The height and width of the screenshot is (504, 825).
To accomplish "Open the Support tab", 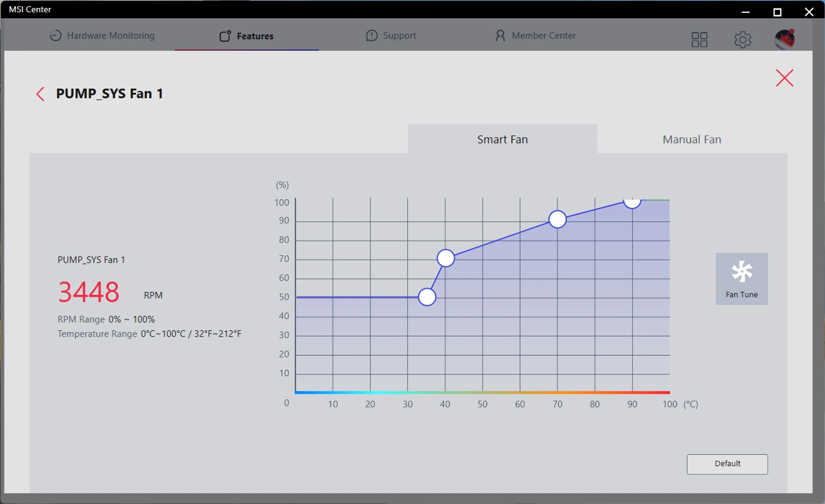I will coord(391,36).
